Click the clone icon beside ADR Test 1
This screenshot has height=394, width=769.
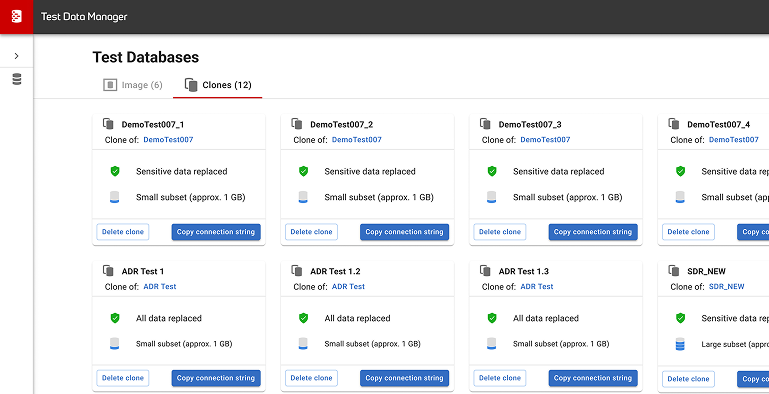[108, 271]
